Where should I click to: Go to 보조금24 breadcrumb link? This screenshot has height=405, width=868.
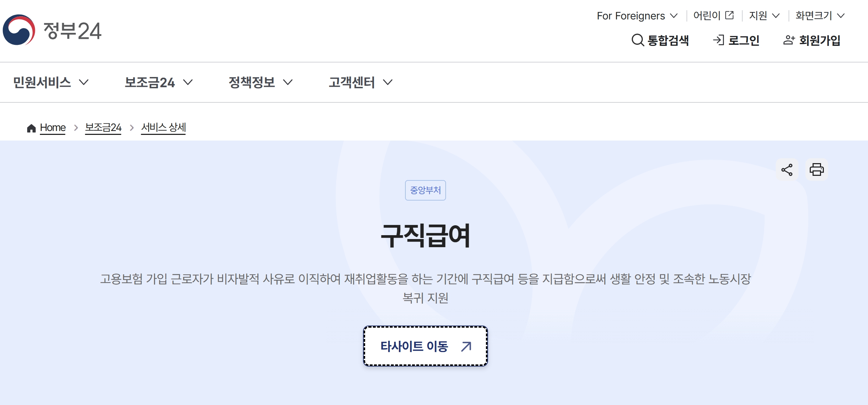[103, 127]
